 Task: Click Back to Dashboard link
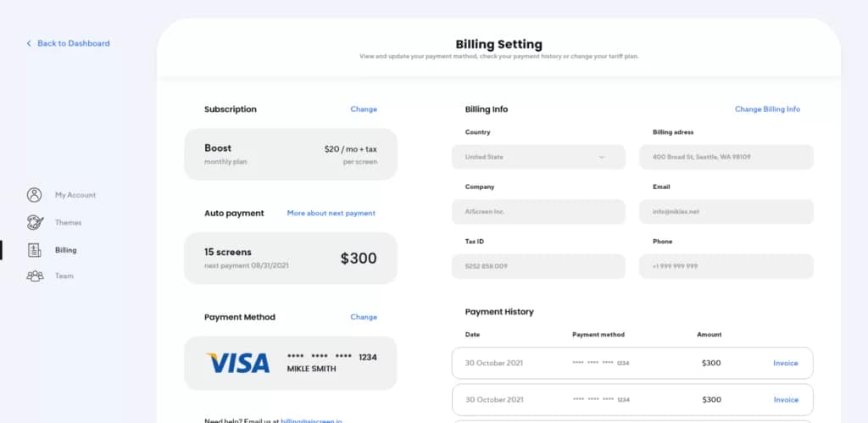73,43
